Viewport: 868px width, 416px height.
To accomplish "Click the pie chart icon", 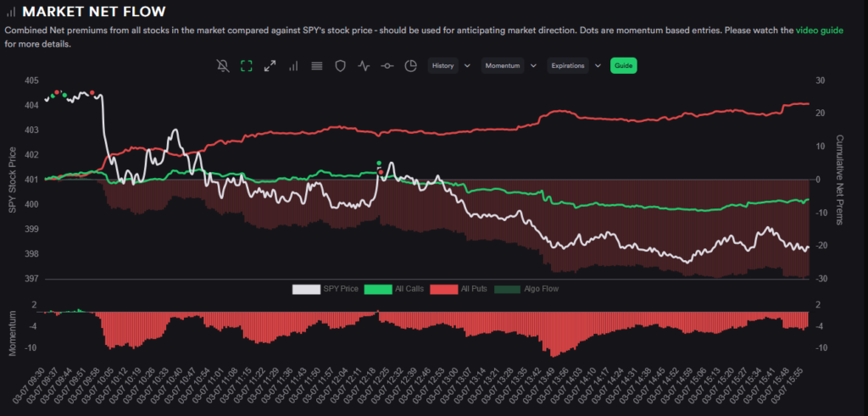I will point(410,66).
